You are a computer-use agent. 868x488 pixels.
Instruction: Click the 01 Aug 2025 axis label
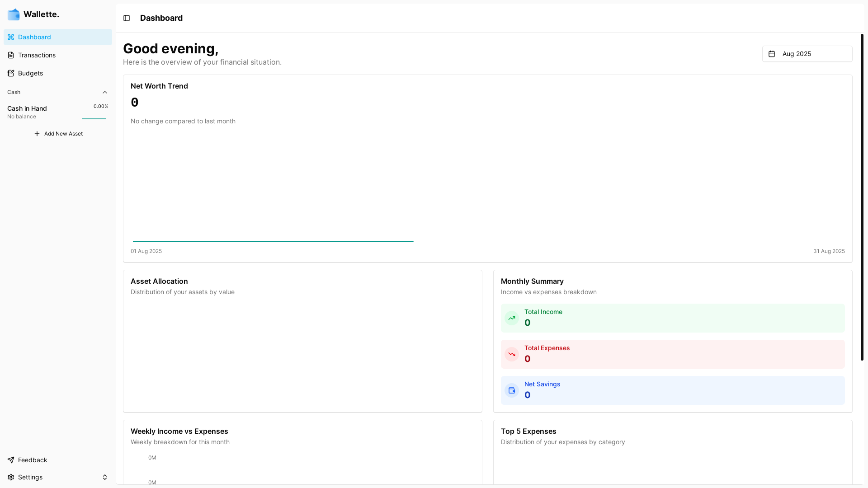click(x=146, y=251)
